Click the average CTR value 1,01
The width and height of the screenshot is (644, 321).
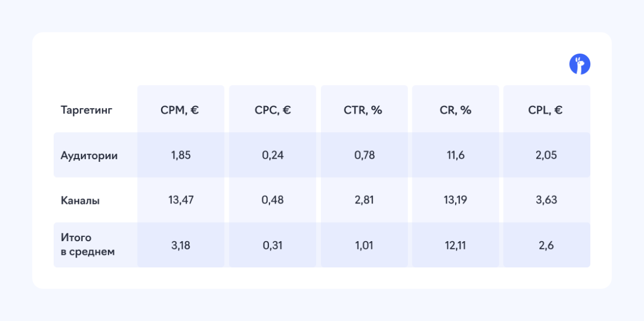click(364, 246)
